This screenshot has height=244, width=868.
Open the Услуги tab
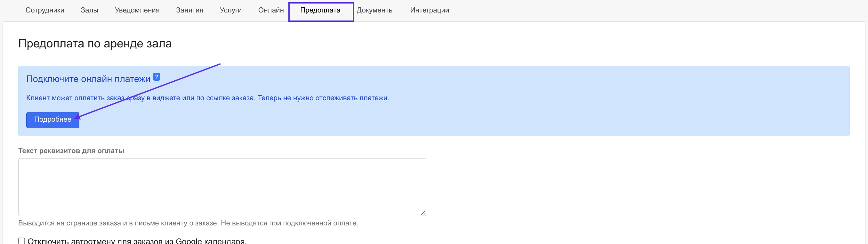(230, 10)
